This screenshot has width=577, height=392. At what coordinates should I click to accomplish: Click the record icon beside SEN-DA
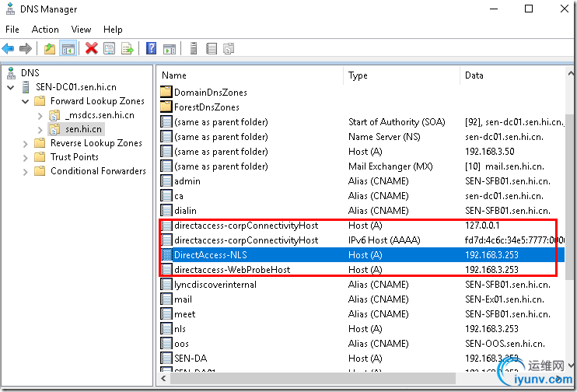coord(166,358)
